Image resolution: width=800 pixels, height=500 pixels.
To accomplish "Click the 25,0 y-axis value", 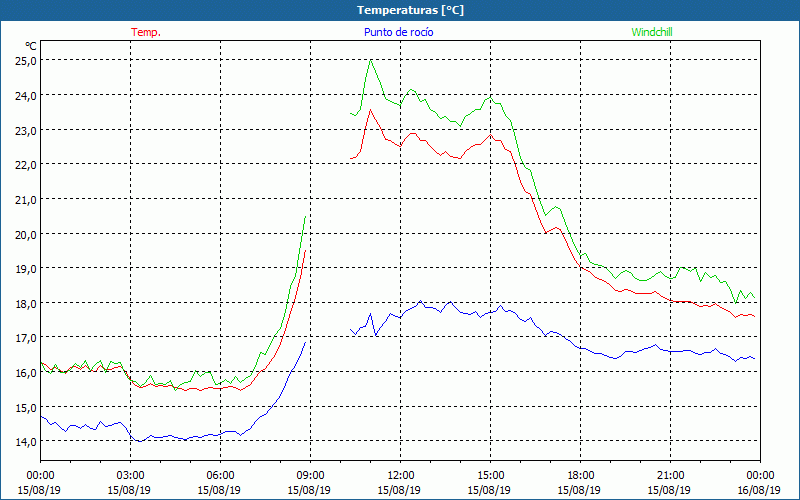I will pyautogui.click(x=26, y=60).
